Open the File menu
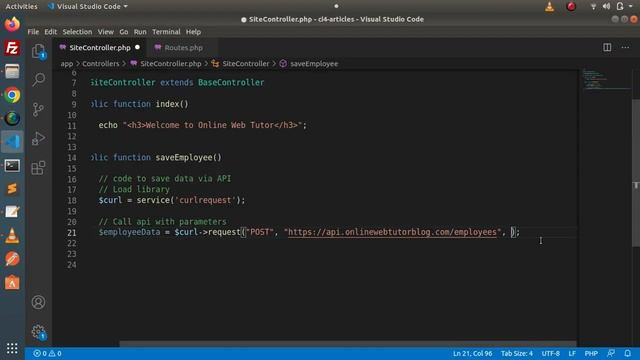 (x=33, y=32)
